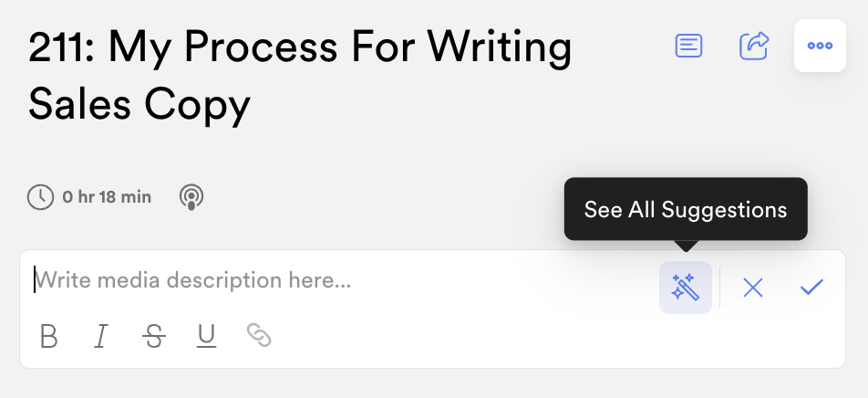868x398 pixels.
Task: Click the '211: My Process For Writing' title line
Action: point(299,47)
